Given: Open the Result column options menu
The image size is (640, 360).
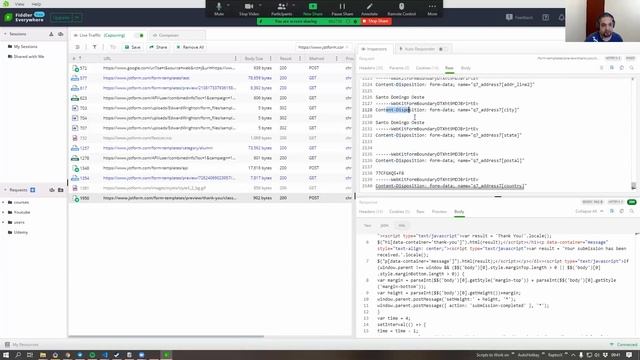Looking at the screenshot, I should (x=300, y=58).
